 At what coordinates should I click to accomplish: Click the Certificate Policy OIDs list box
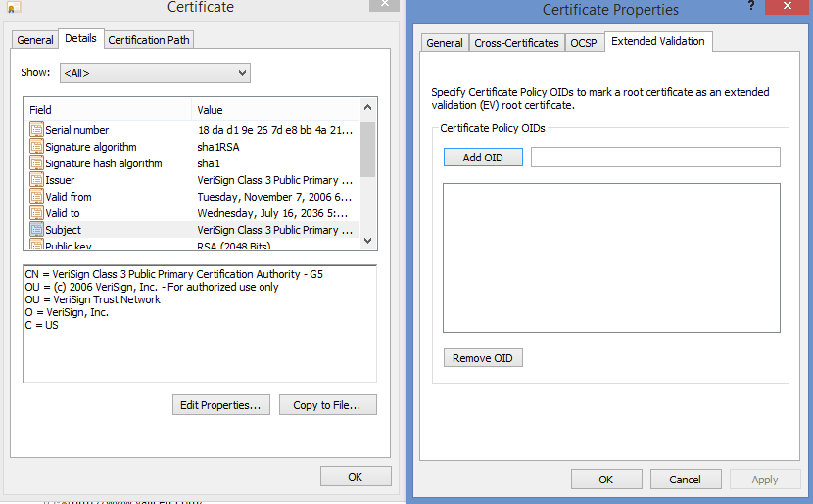pos(611,258)
